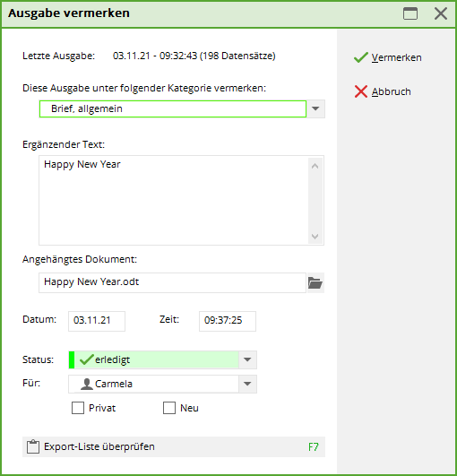Click the green checkmark icon beside Vermerken
457x476 pixels.
pos(361,57)
